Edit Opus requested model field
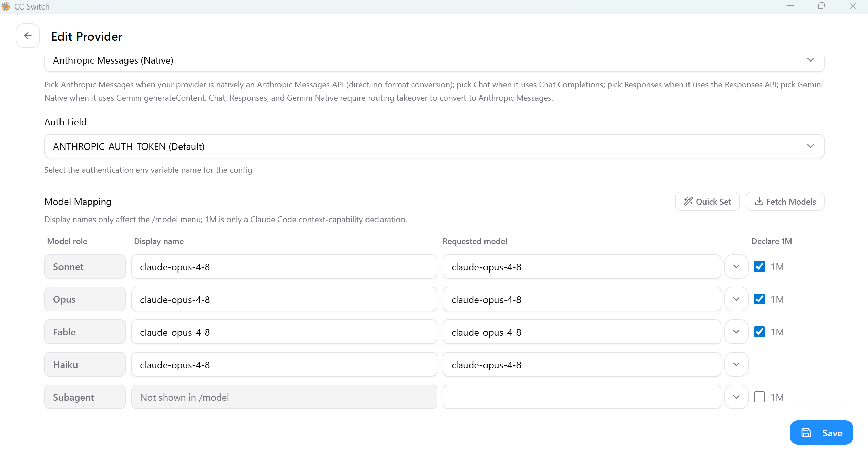 click(582, 299)
